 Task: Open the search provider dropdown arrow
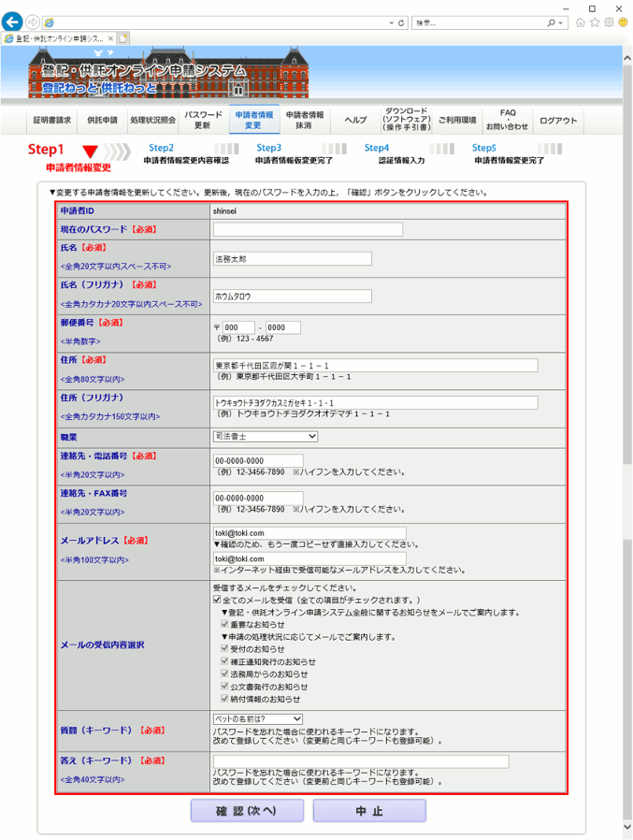point(560,23)
